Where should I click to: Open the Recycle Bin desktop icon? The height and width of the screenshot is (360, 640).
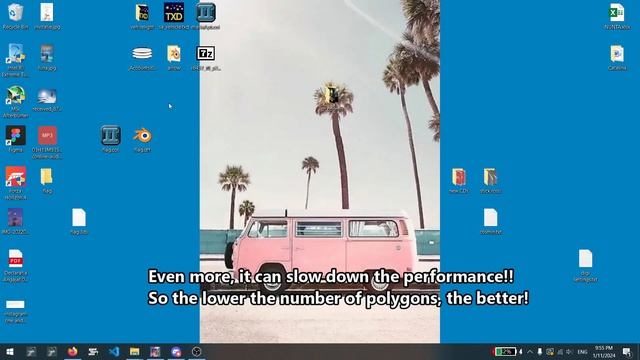point(15,12)
